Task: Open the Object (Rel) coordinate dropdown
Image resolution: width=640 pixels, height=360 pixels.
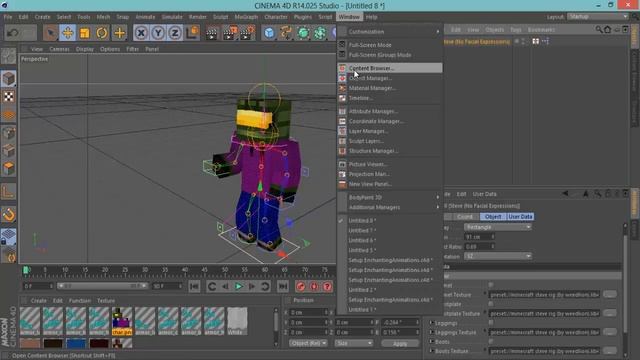Action: [308, 343]
